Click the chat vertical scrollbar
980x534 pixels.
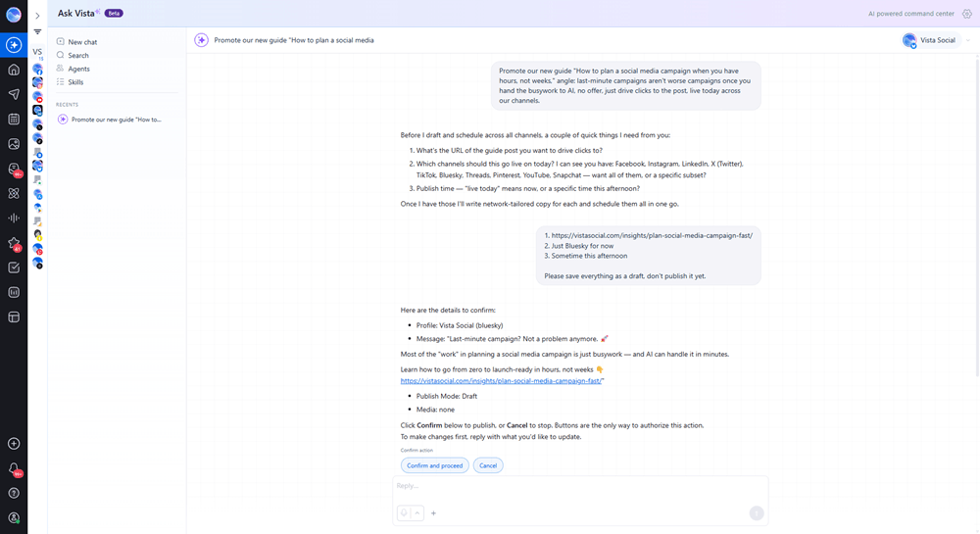(x=977, y=217)
